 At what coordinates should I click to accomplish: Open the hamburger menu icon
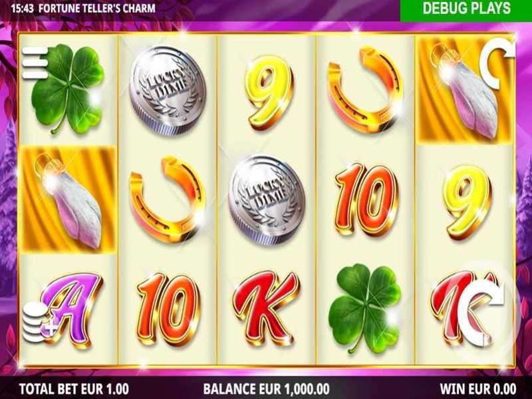(35, 63)
